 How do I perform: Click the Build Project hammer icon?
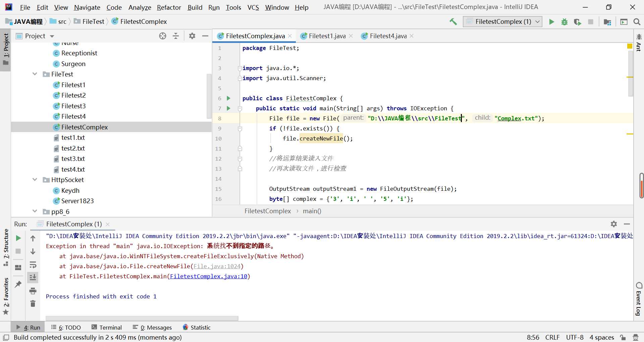(x=453, y=22)
